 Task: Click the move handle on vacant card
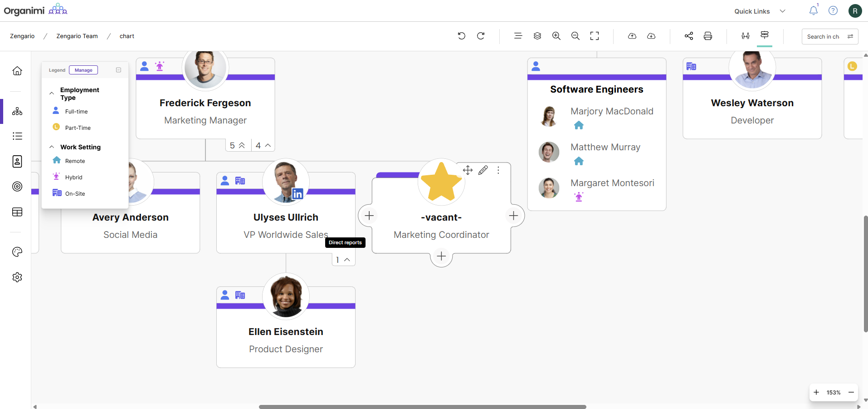(468, 170)
